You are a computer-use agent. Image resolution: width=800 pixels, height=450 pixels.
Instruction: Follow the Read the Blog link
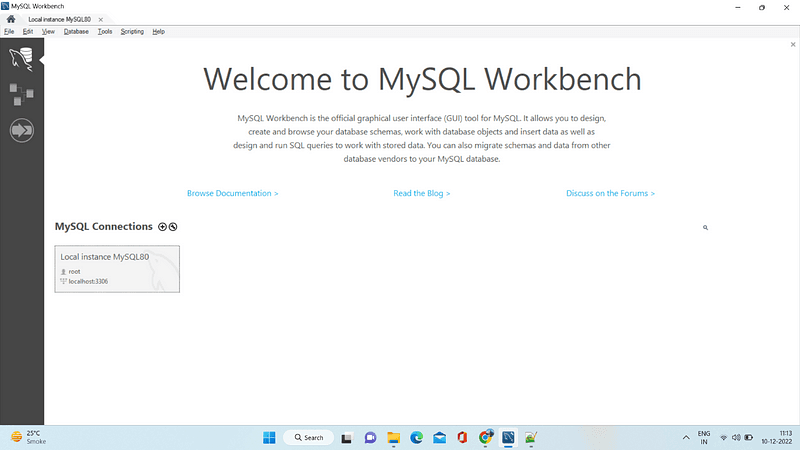[421, 193]
